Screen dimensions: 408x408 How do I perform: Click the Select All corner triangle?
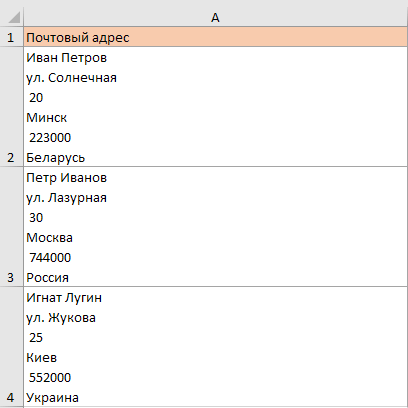click(x=14, y=17)
